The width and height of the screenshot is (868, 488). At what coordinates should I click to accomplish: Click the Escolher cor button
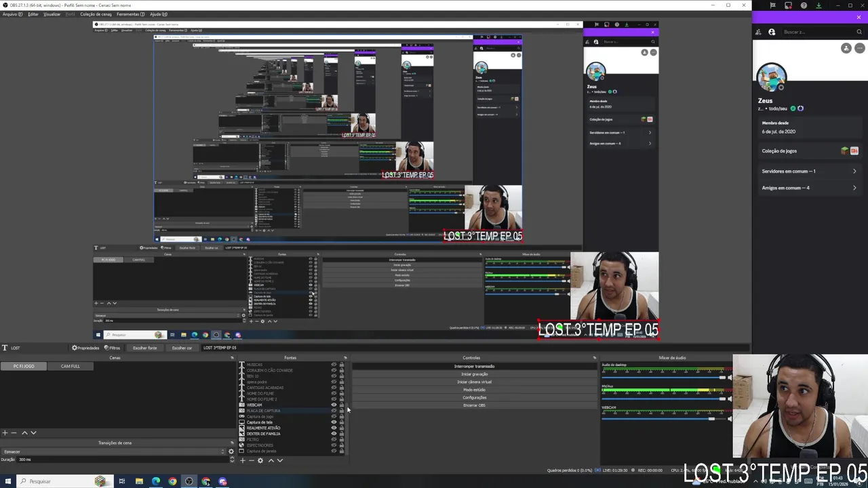click(x=182, y=348)
